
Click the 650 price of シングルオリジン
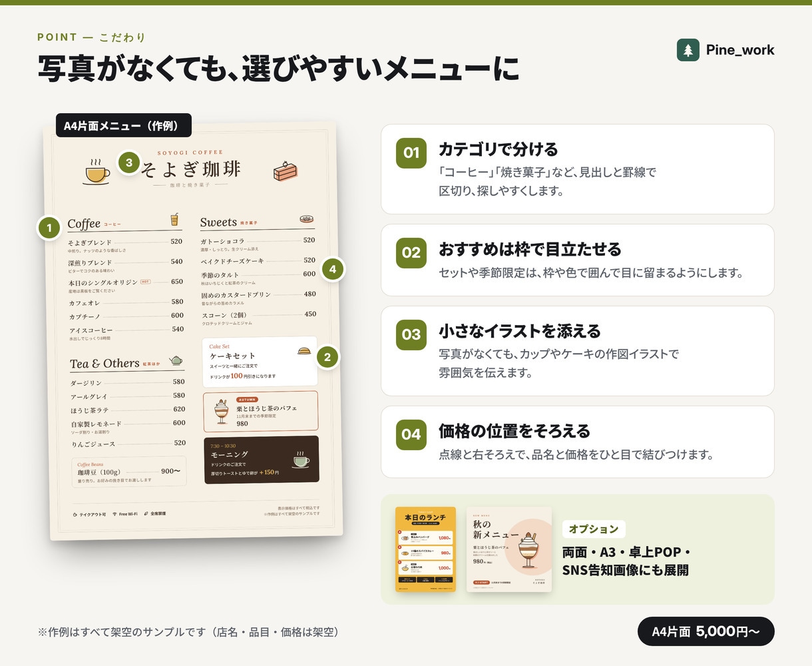click(x=177, y=282)
